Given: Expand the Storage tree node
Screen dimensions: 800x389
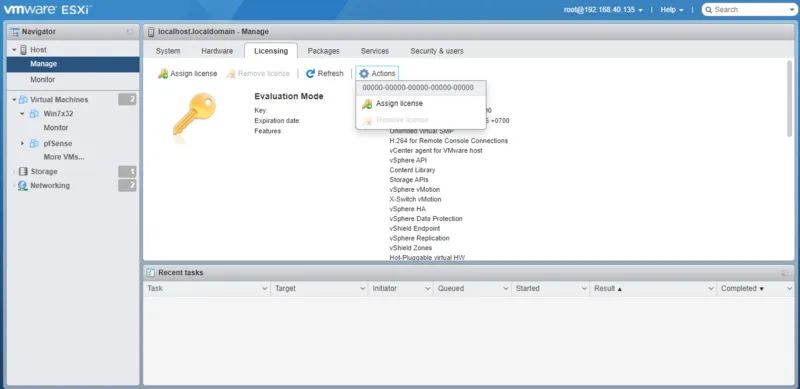Looking at the screenshot, I should pyautogui.click(x=14, y=172).
